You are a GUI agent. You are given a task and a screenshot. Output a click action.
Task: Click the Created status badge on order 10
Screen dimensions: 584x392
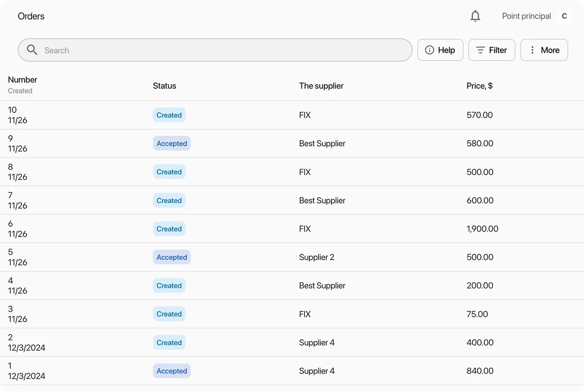[x=169, y=115]
